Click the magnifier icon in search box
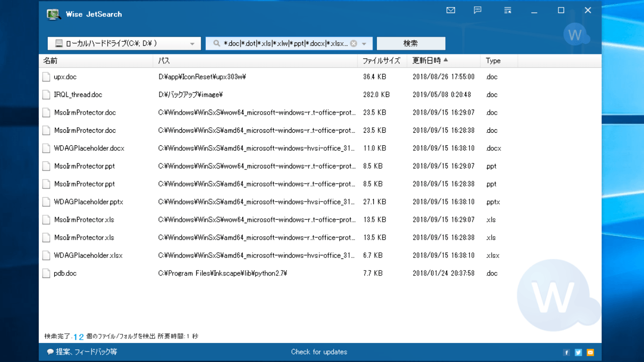Image resolution: width=644 pixels, height=362 pixels. click(217, 44)
